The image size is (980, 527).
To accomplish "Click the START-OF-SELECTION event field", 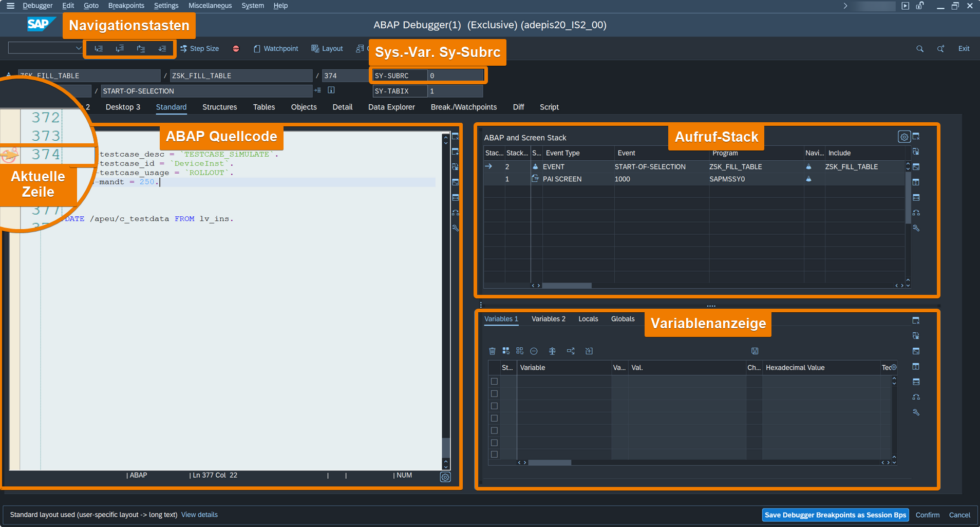I will click(x=206, y=91).
